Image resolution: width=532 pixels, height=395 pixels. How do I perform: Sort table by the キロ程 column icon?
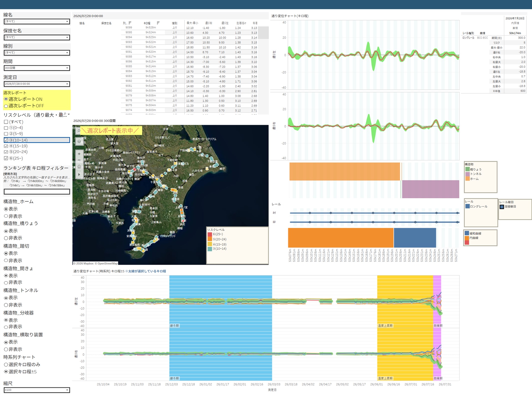pyautogui.click(x=158, y=23)
